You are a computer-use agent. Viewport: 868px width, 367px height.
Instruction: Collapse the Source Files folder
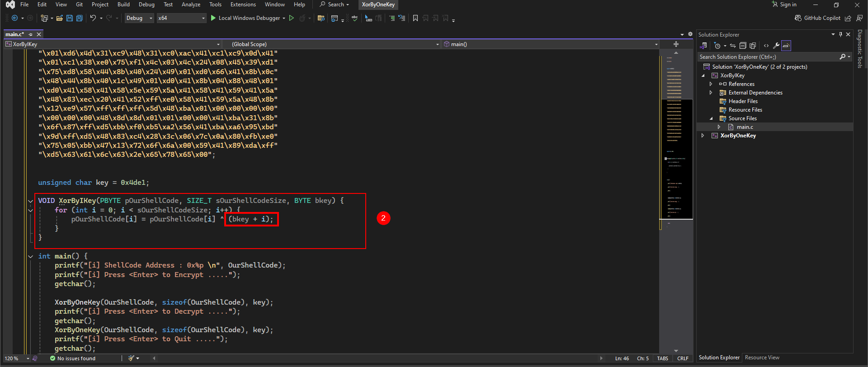pyautogui.click(x=711, y=118)
